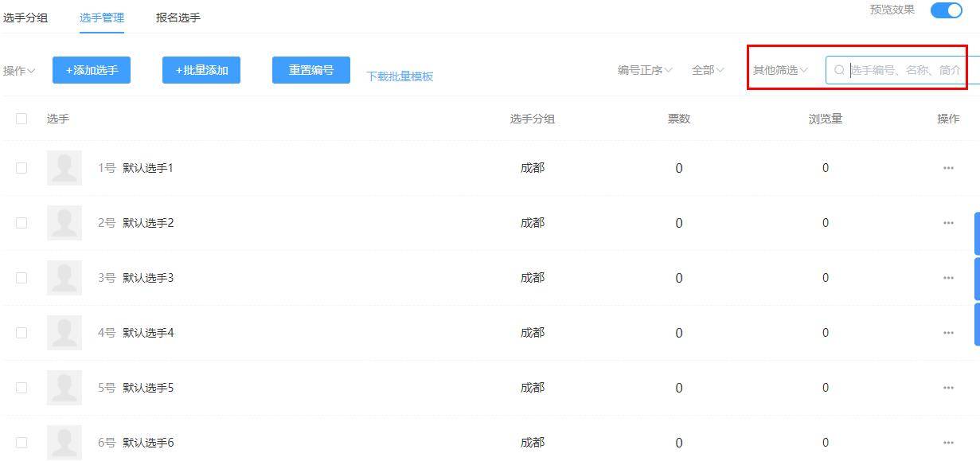This screenshot has height=461, width=980.
Task: Click the search magnifier icon
Action: tap(839, 70)
